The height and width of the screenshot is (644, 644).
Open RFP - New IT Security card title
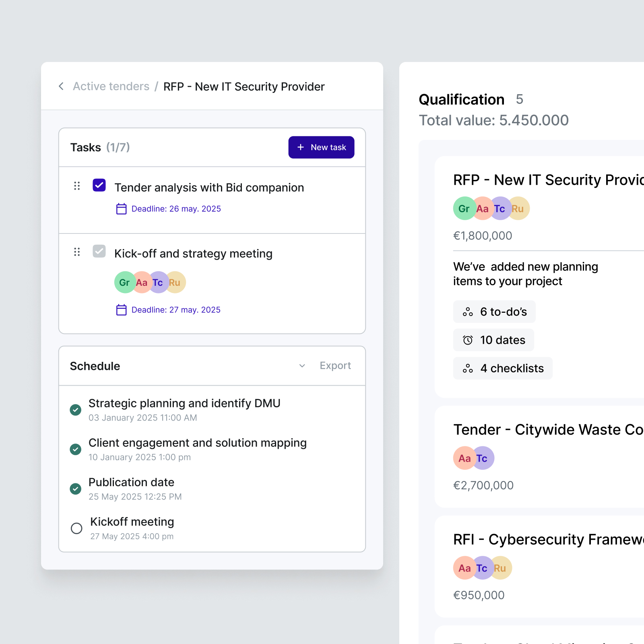pos(548,180)
